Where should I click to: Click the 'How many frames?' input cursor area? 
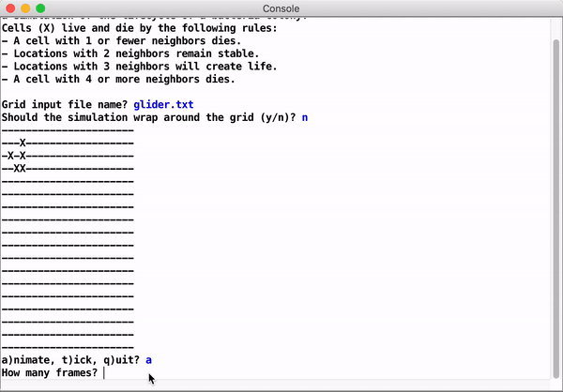coord(104,373)
